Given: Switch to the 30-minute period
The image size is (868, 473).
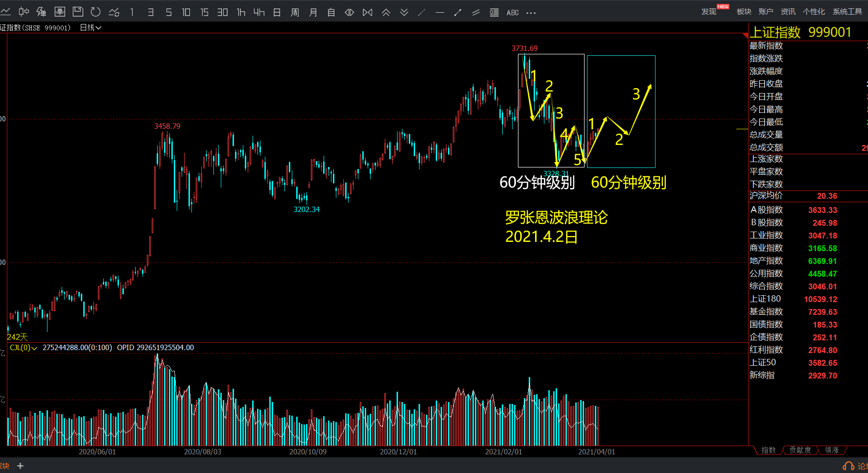Looking at the screenshot, I should [x=223, y=12].
